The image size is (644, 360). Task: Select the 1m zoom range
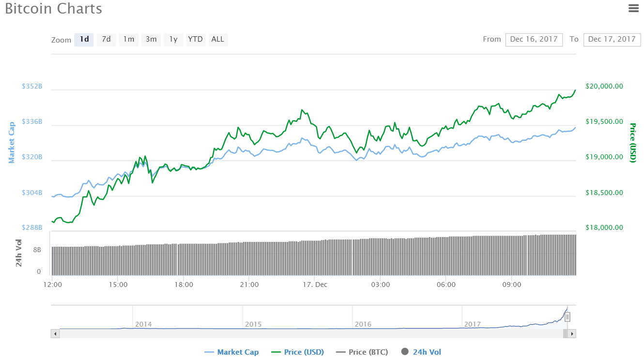click(x=128, y=40)
